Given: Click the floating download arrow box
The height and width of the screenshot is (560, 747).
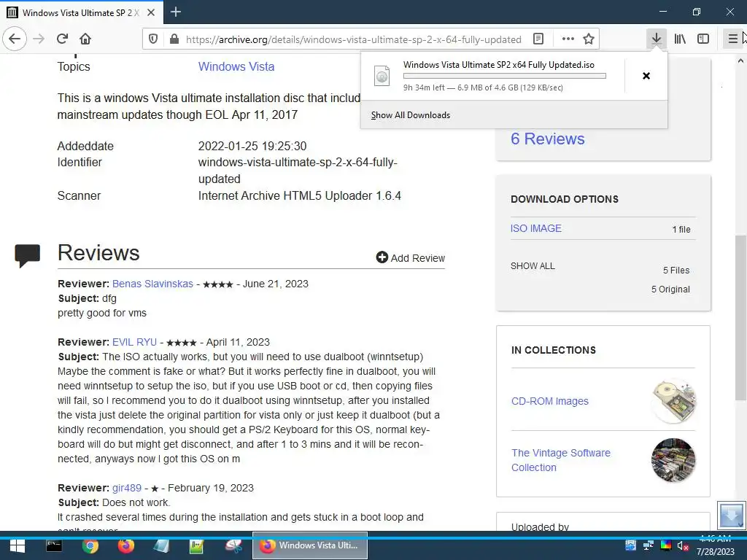Looking at the screenshot, I should click(731, 516).
